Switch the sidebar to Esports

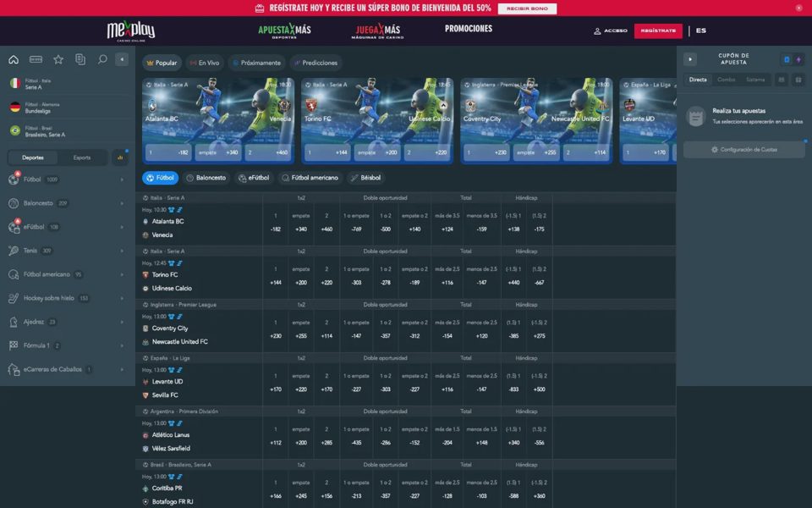(x=82, y=157)
